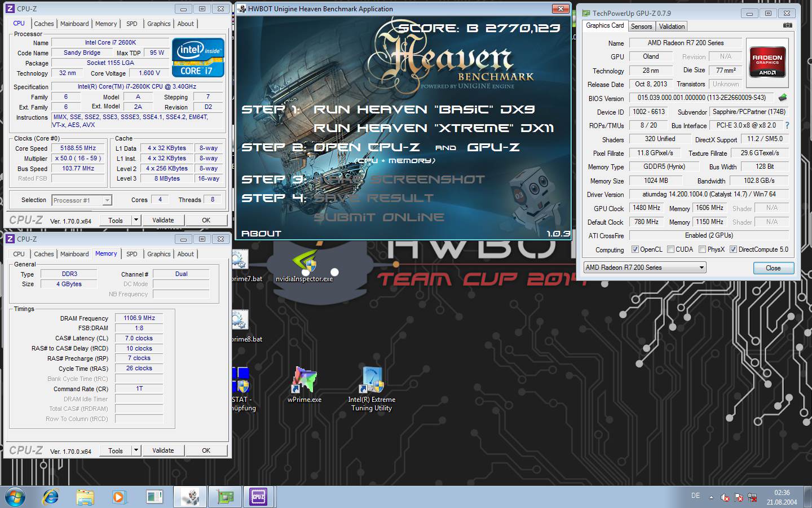Click the DE language indicator

tap(695, 496)
